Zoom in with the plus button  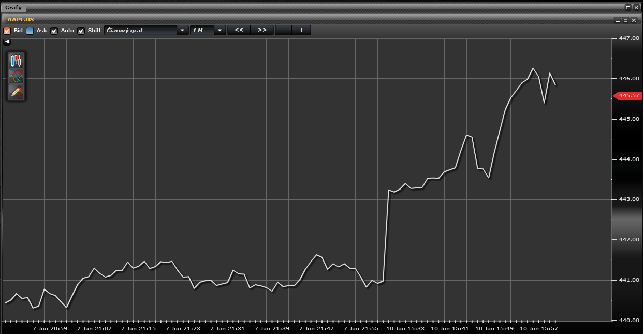(x=301, y=30)
